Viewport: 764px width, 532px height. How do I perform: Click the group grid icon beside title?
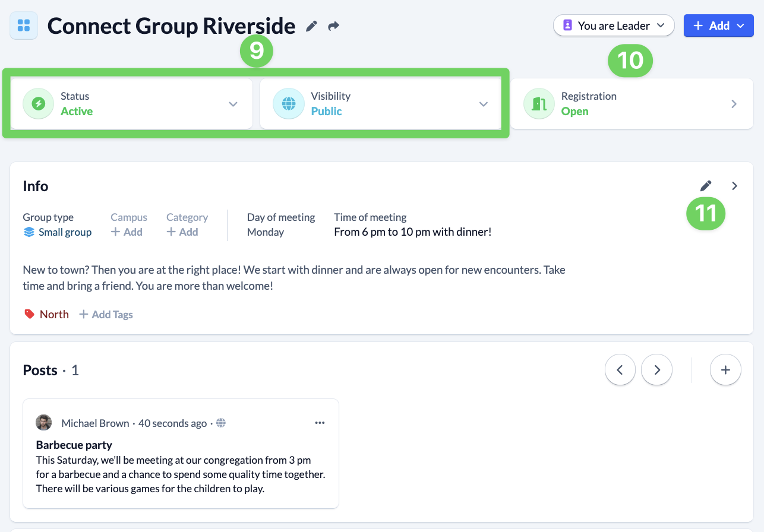[x=24, y=26]
